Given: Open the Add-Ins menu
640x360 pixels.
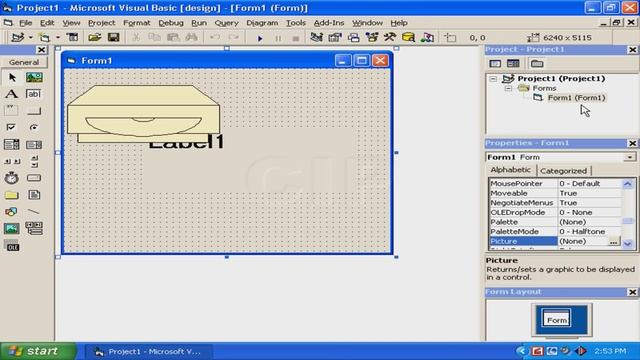Looking at the screenshot, I should pos(329,23).
